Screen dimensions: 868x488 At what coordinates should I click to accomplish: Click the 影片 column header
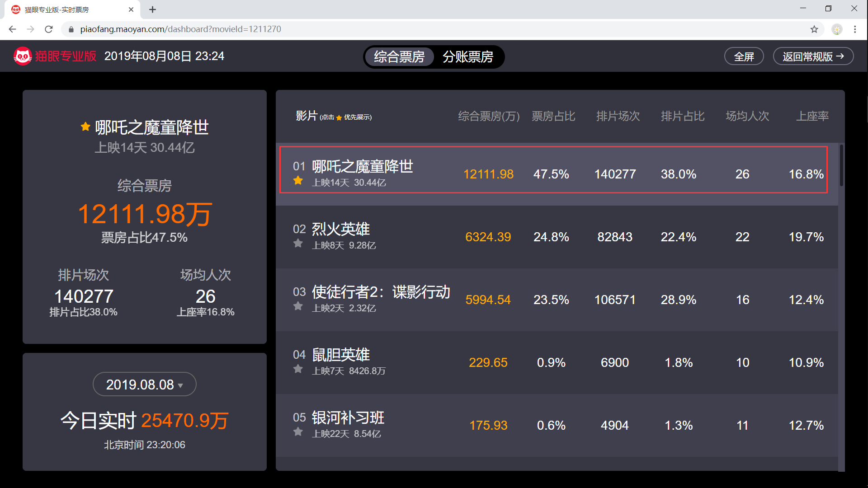click(307, 116)
